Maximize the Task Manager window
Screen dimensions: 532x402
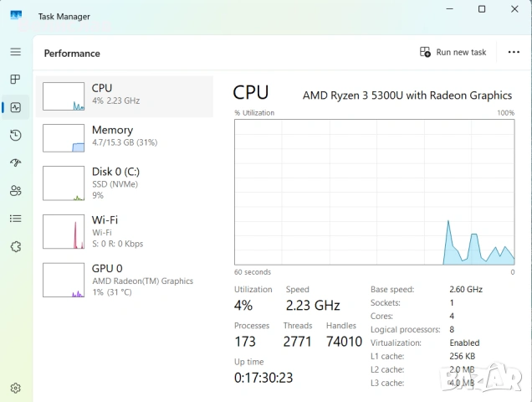[482, 9]
